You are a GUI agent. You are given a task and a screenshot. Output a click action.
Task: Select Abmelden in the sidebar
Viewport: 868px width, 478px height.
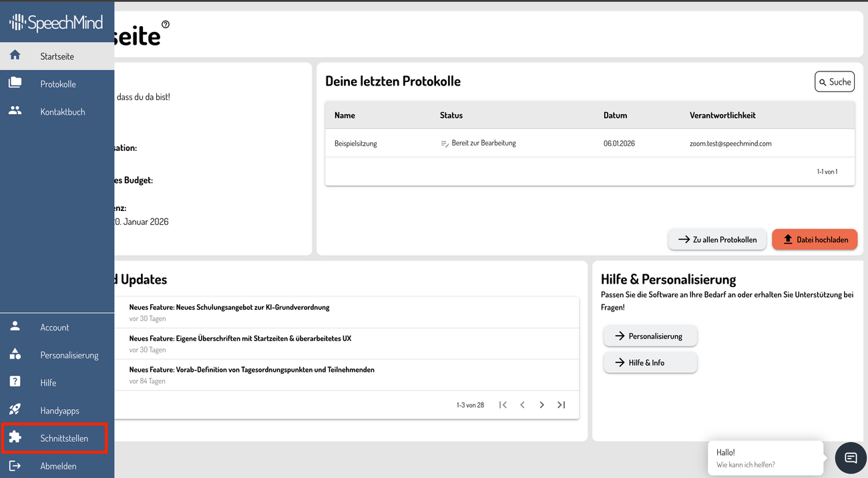tap(58, 466)
